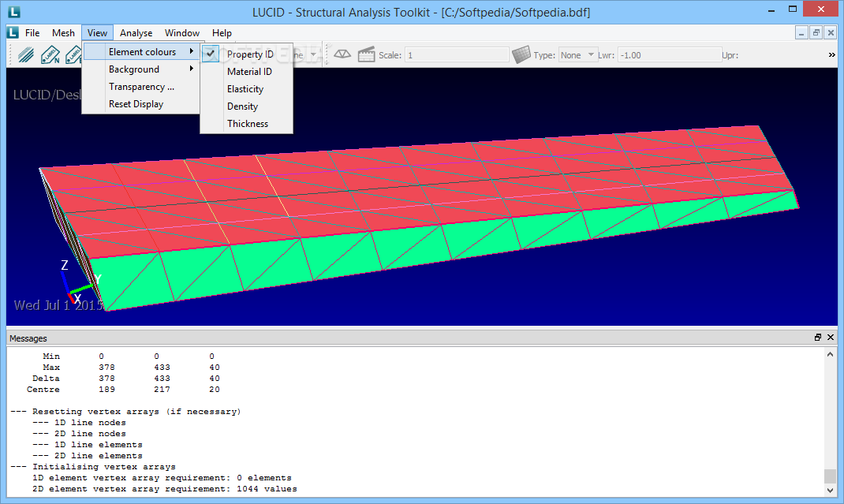The width and height of the screenshot is (844, 504).
Task: Click Messages scrollbar up arrow
Action: click(830, 354)
